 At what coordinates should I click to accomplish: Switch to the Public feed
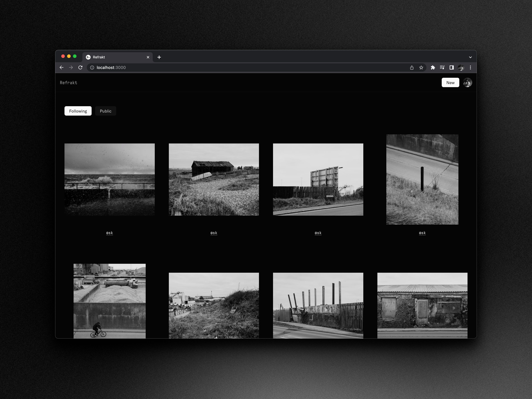[x=106, y=111]
